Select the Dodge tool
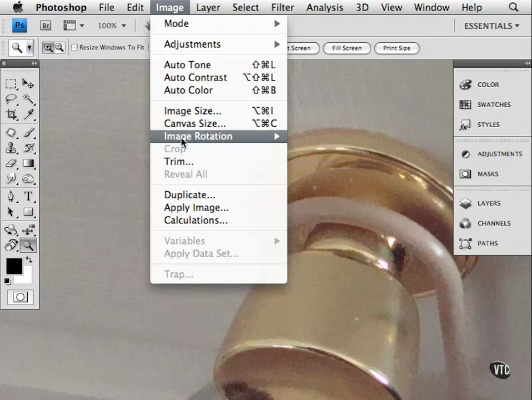 28,178
